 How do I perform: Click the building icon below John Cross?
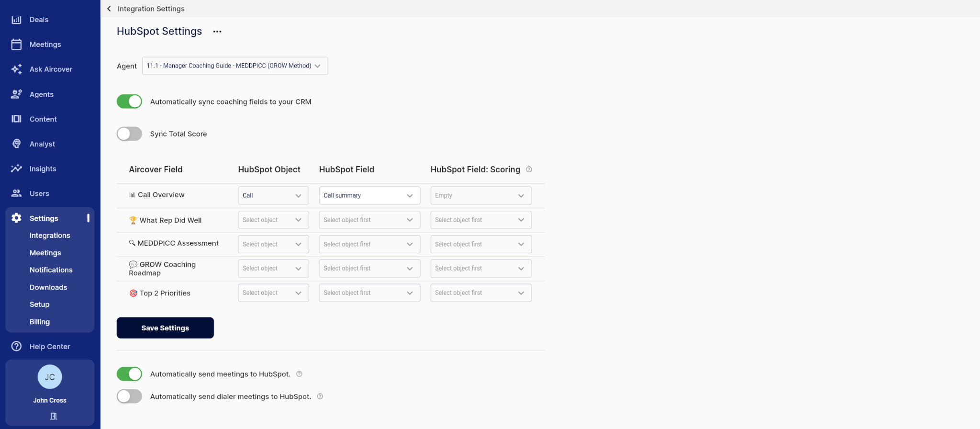[x=53, y=416]
